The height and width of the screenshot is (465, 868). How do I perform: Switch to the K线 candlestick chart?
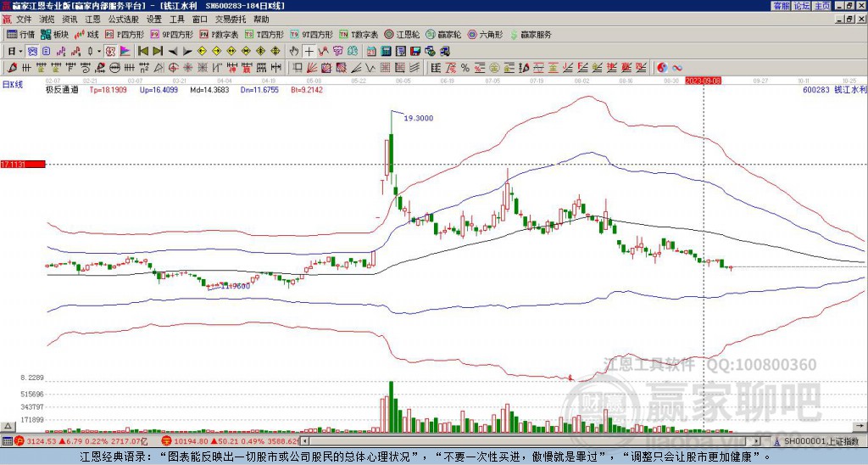[86, 34]
